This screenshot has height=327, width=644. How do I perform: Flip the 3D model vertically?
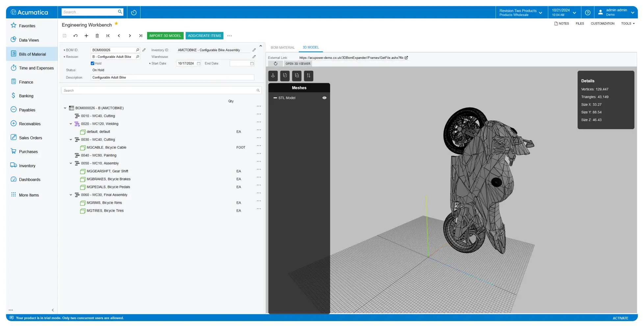tap(308, 76)
